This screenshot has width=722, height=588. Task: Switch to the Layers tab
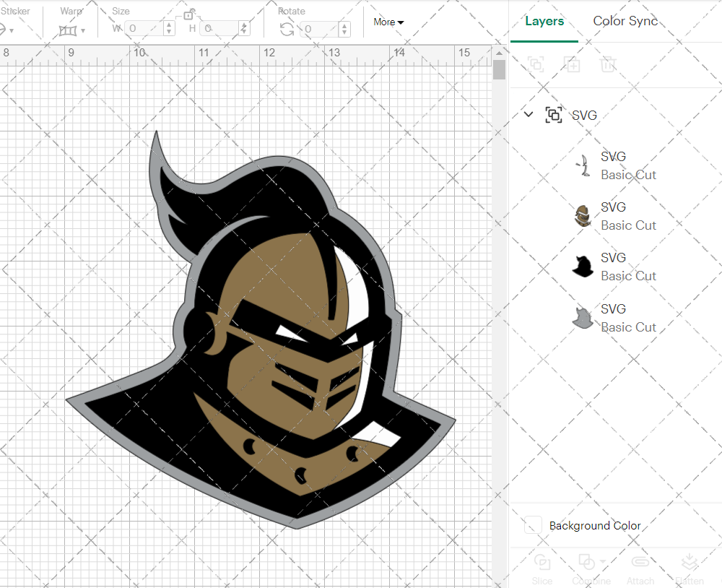pyautogui.click(x=544, y=21)
